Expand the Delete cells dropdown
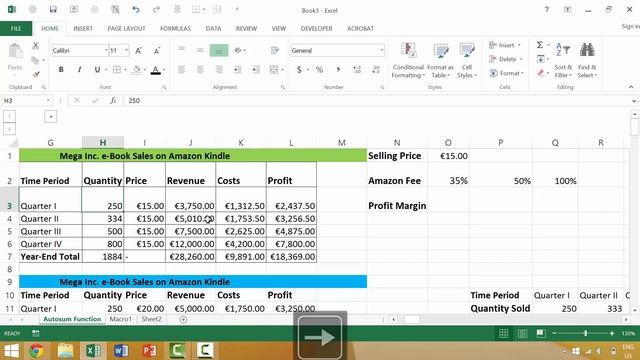The image size is (640, 360). pos(521,59)
